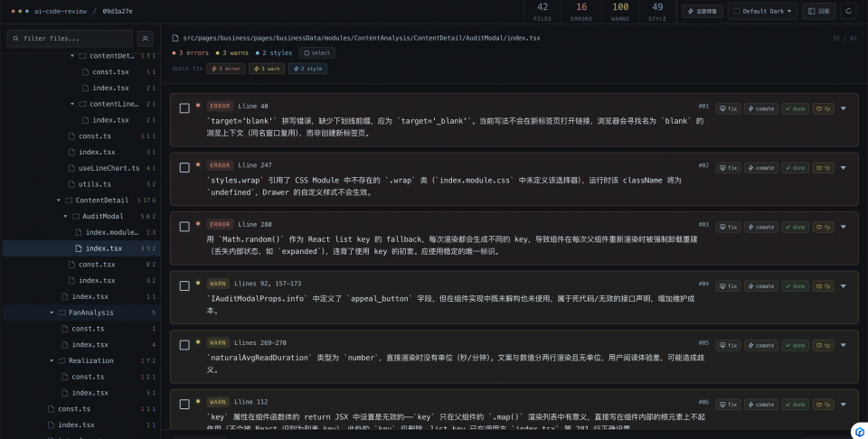
Task: Click the 全部修复 fix-all lightning button
Action: pos(702,11)
